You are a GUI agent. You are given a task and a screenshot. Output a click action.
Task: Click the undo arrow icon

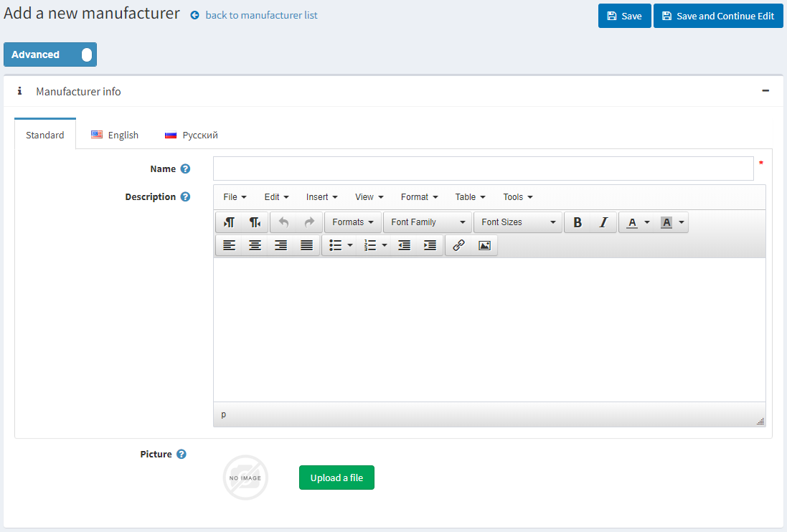[283, 222]
